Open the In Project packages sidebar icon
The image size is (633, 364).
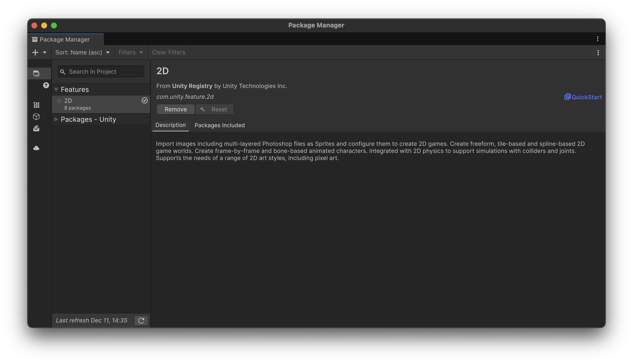(x=36, y=73)
